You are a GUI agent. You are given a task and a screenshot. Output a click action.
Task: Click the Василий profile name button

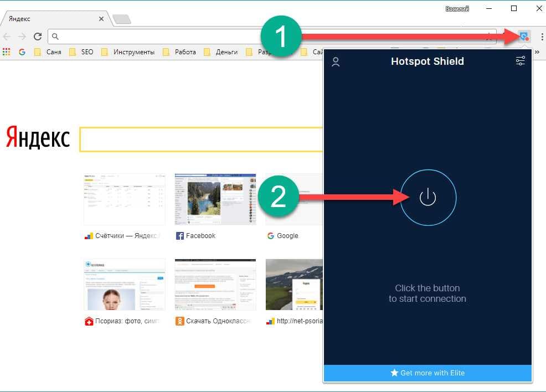(x=457, y=9)
